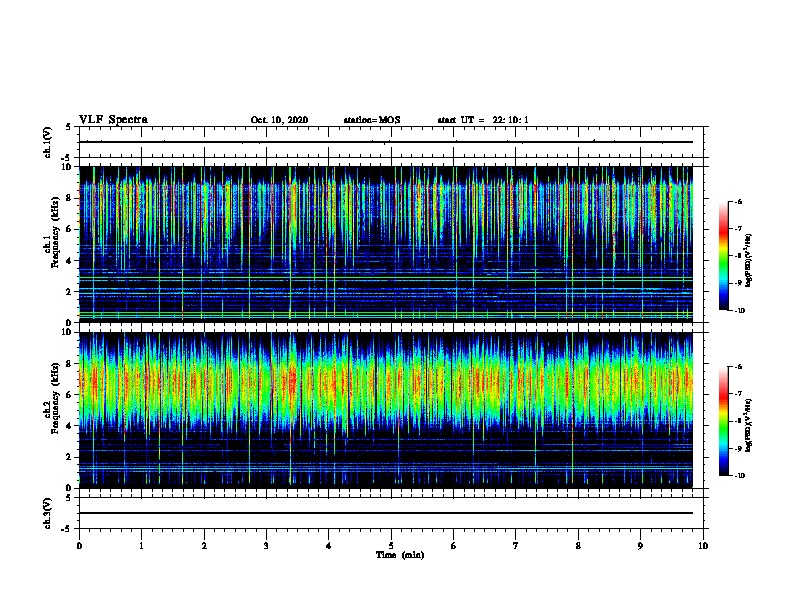Click time axis tick label "0"

[x=79, y=546]
